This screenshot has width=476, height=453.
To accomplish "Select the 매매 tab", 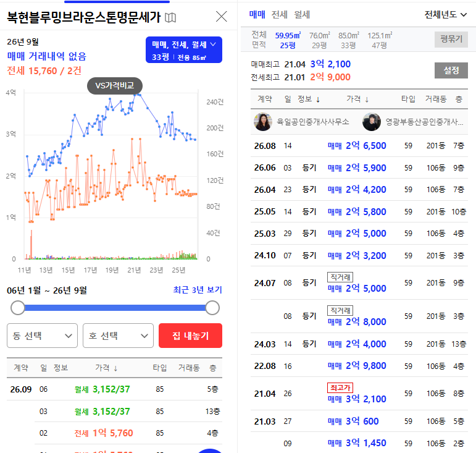I will pyautogui.click(x=257, y=14).
